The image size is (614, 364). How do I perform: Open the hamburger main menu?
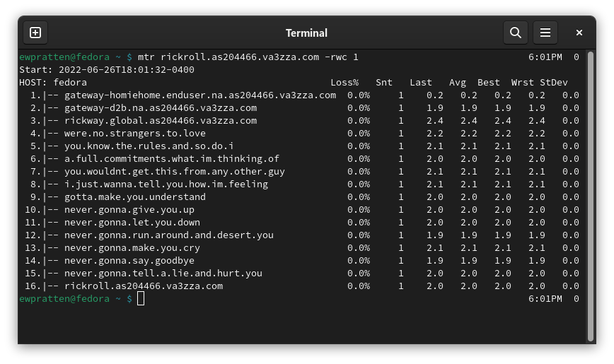point(545,33)
